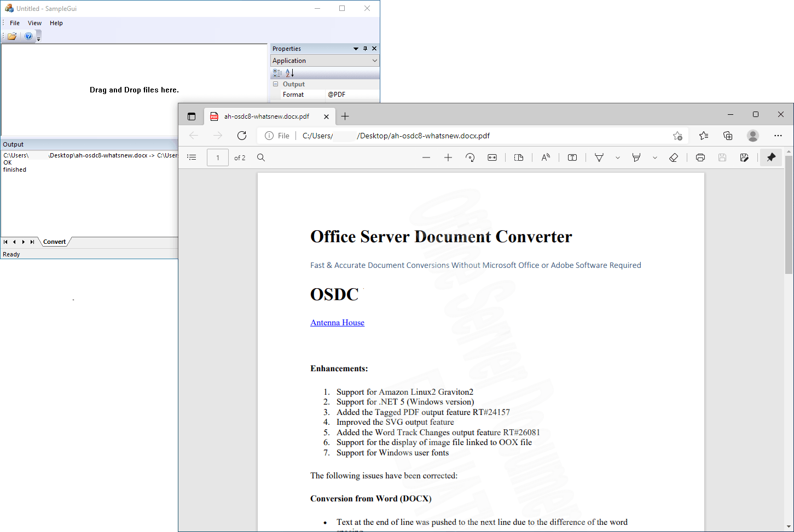Use the Erase tool on the PDF
This screenshot has height=532, width=794.
tap(674, 157)
